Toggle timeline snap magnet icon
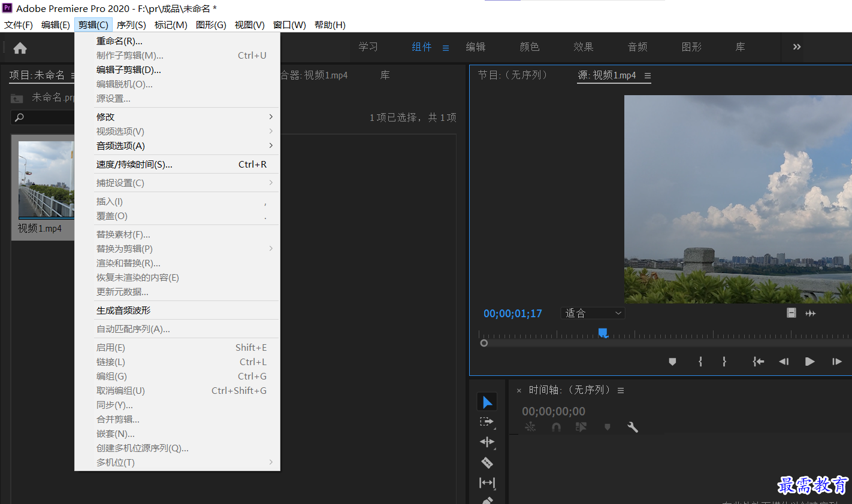The height and width of the screenshot is (504, 852). click(x=556, y=427)
